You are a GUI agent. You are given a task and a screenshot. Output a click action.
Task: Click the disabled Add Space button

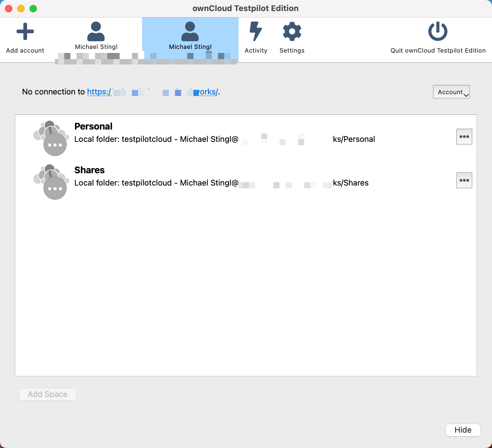tap(47, 394)
